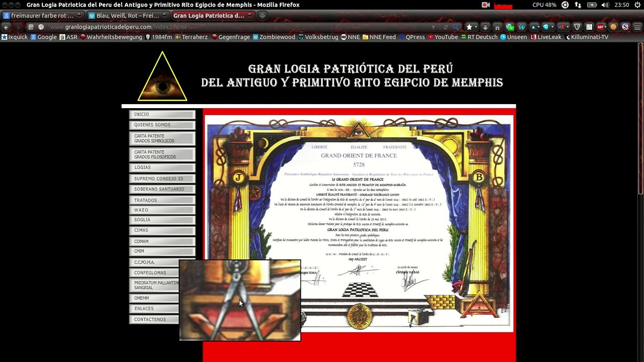Open the bookmarks star dropdown arrow
Image resolution: width=644 pixels, height=362 pixels.
click(x=476, y=27)
